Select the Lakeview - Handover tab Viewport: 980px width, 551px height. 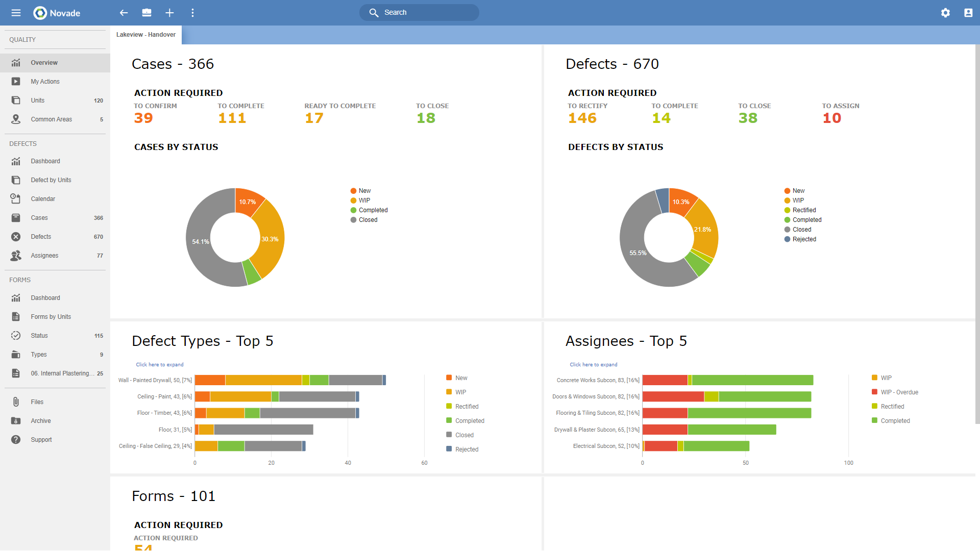tap(146, 35)
